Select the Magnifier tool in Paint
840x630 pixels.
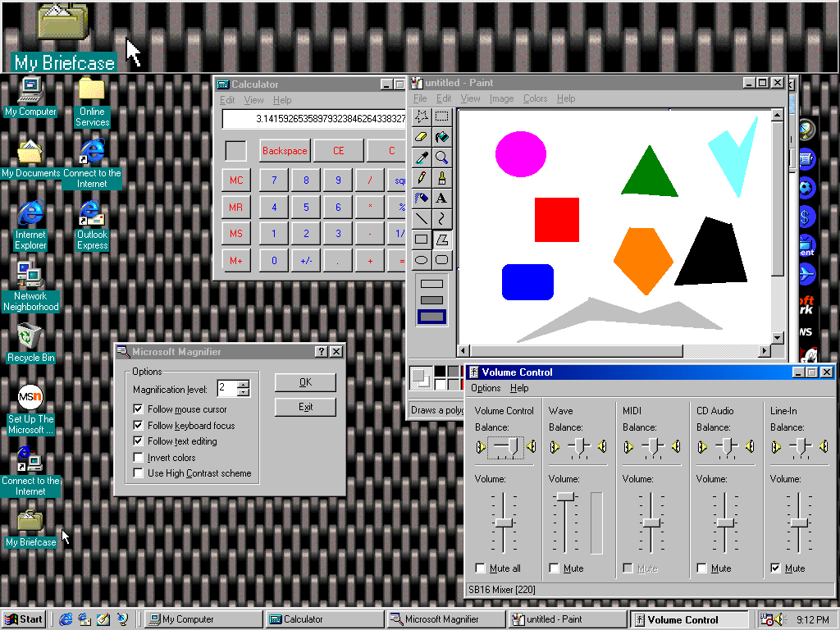(x=442, y=157)
